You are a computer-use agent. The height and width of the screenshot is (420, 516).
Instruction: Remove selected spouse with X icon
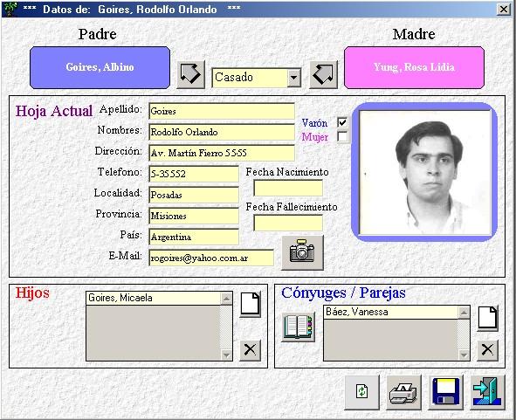[487, 350]
